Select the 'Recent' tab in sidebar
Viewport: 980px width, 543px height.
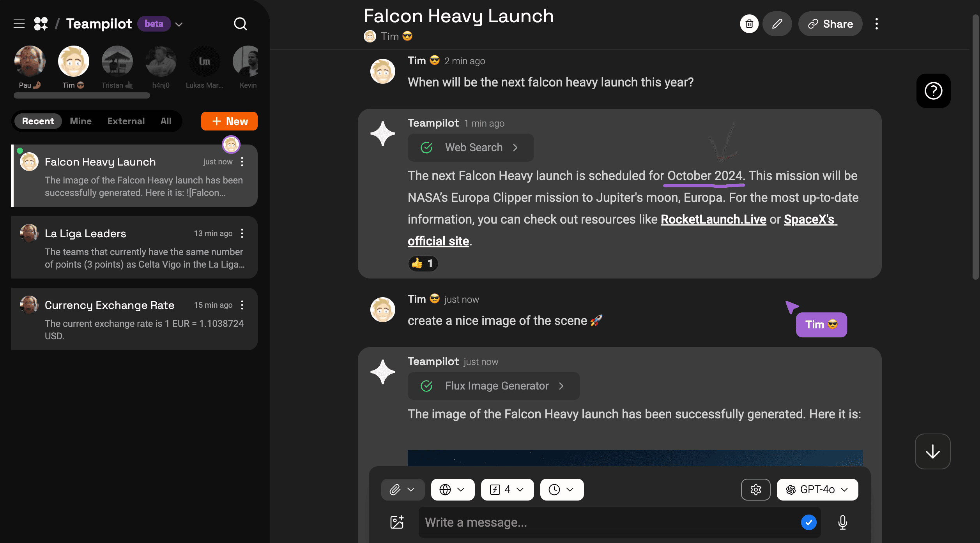tap(37, 121)
